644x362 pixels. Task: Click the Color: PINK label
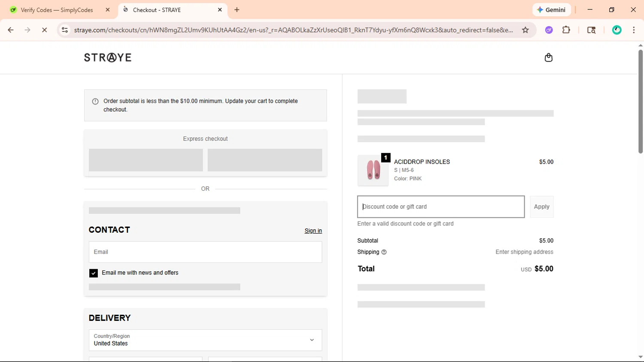click(408, 179)
